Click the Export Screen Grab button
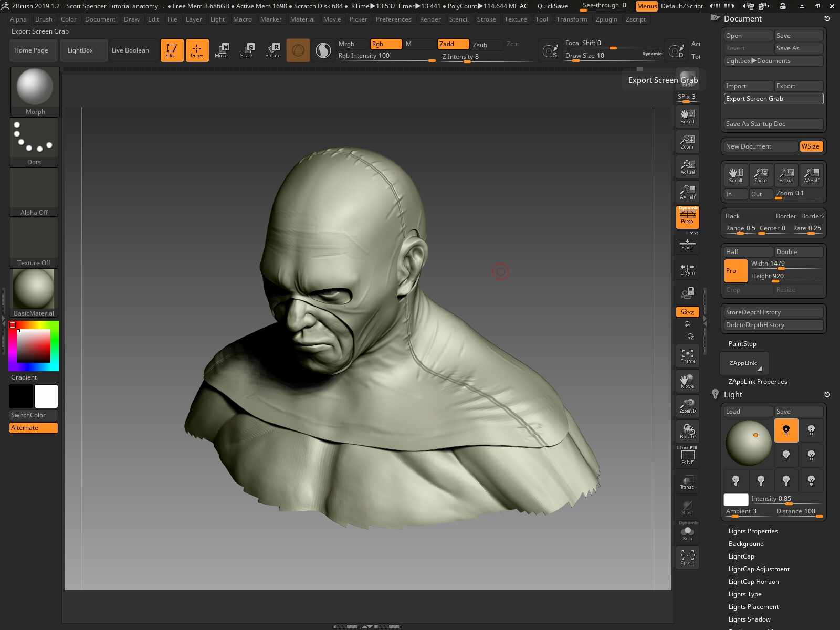 (773, 99)
